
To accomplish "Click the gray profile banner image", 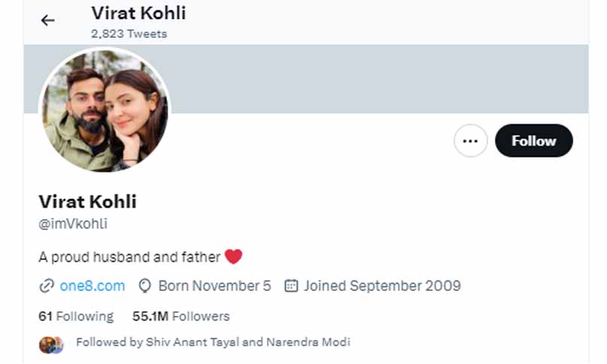I will click(376, 79).
